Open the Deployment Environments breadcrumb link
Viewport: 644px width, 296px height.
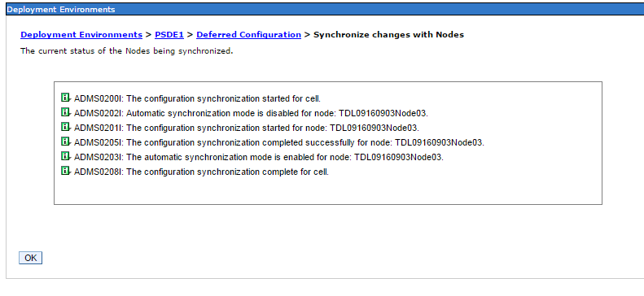(81, 35)
